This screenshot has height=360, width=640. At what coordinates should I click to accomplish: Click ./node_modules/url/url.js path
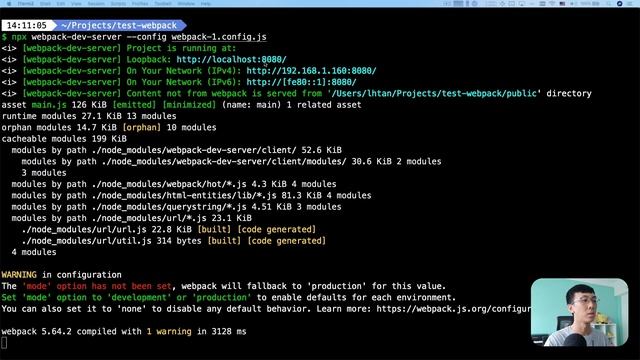(84, 230)
